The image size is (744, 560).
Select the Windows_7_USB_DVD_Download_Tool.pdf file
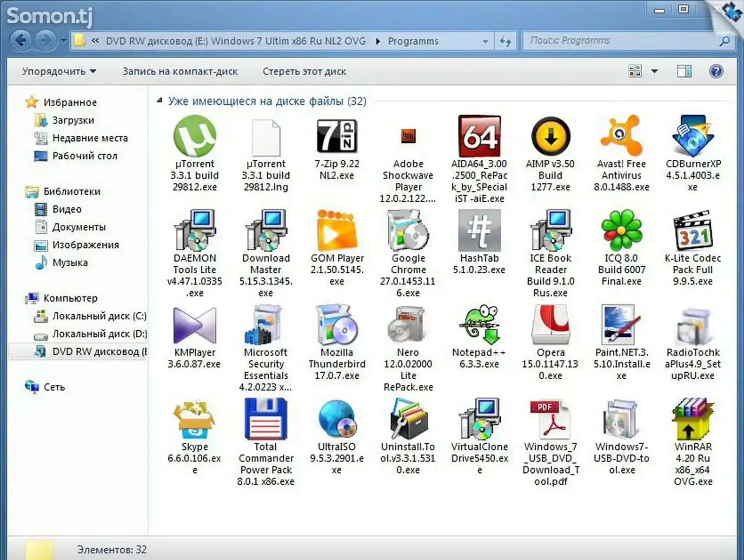pos(551,419)
